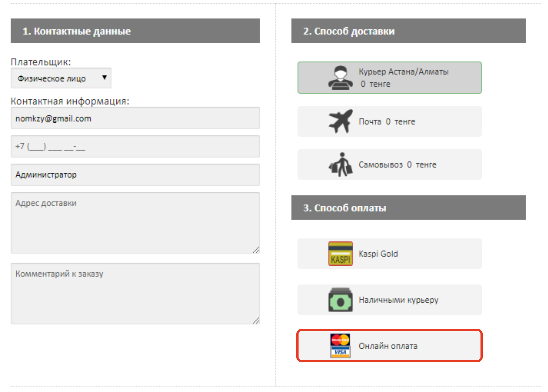Click the Комментарий к заказу text area
Viewport: 548px width, 392px height.
[x=135, y=293]
